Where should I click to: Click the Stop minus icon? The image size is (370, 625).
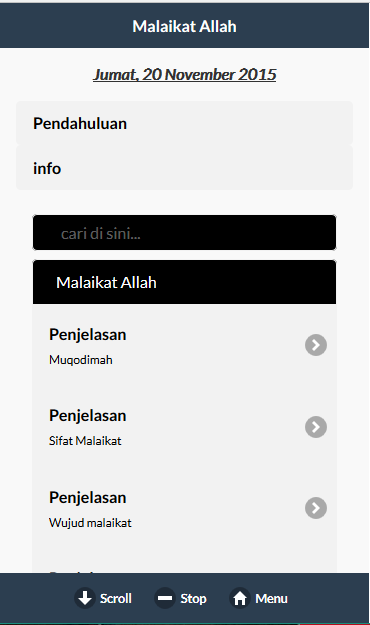pyautogui.click(x=165, y=598)
